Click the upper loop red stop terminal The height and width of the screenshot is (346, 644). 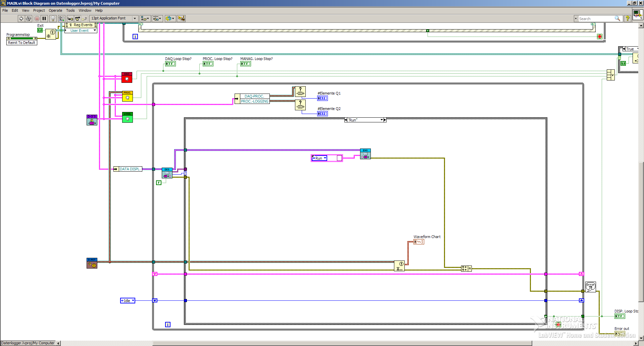[x=600, y=37]
